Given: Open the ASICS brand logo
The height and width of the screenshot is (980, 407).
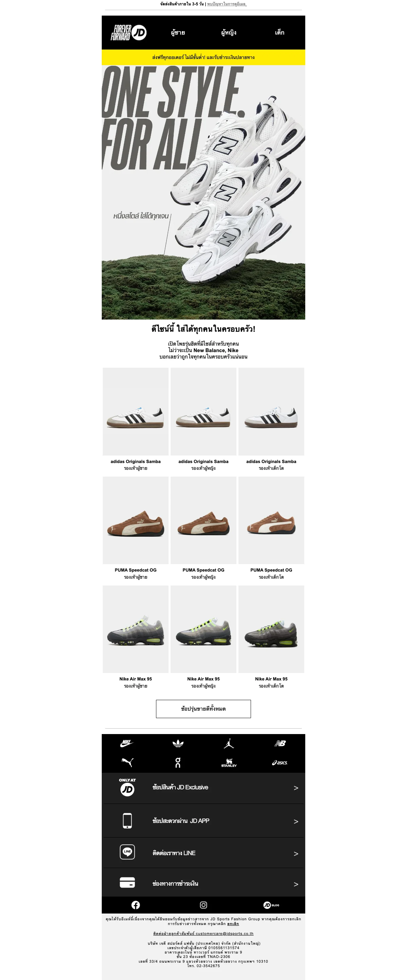Looking at the screenshot, I should [x=280, y=762].
